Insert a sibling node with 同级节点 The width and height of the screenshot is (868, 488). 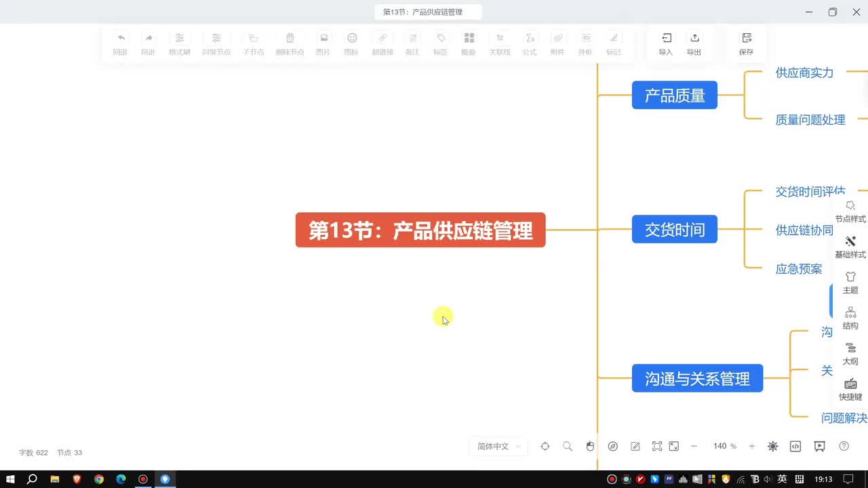pyautogui.click(x=216, y=43)
